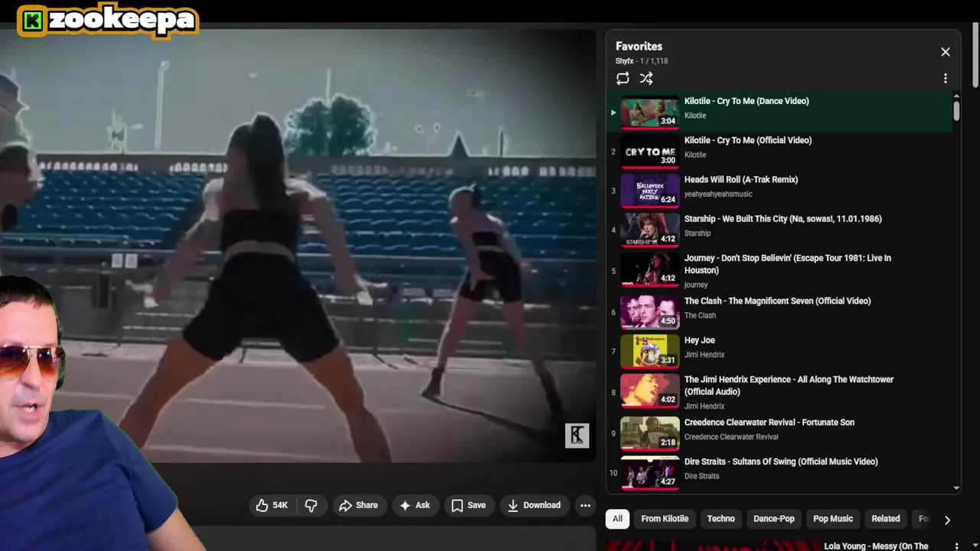Select the Techno filter chip
The height and width of the screenshot is (551, 980).
(720, 519)
